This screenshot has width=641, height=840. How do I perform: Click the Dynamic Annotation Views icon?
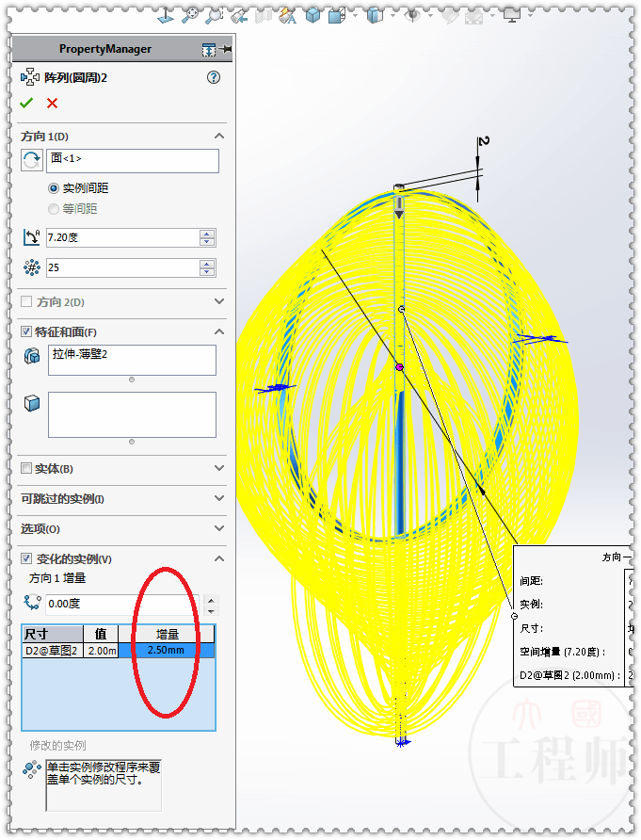[288, 17]
